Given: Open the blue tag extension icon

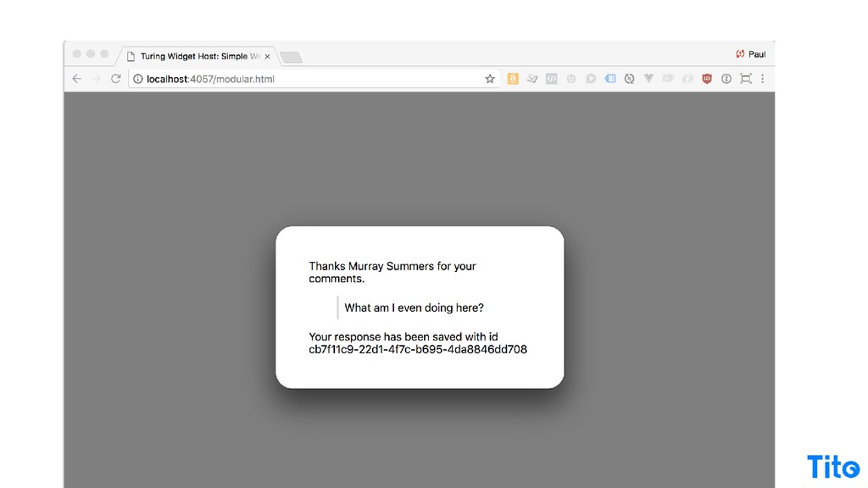Looking at the screenshot, I should coord(610,79).
